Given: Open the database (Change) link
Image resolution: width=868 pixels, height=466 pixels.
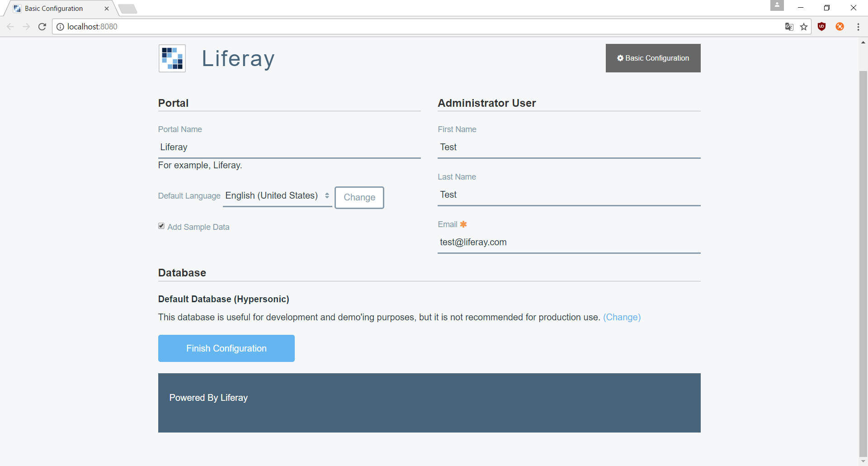Looking at the screenshot, I should 622,317.
